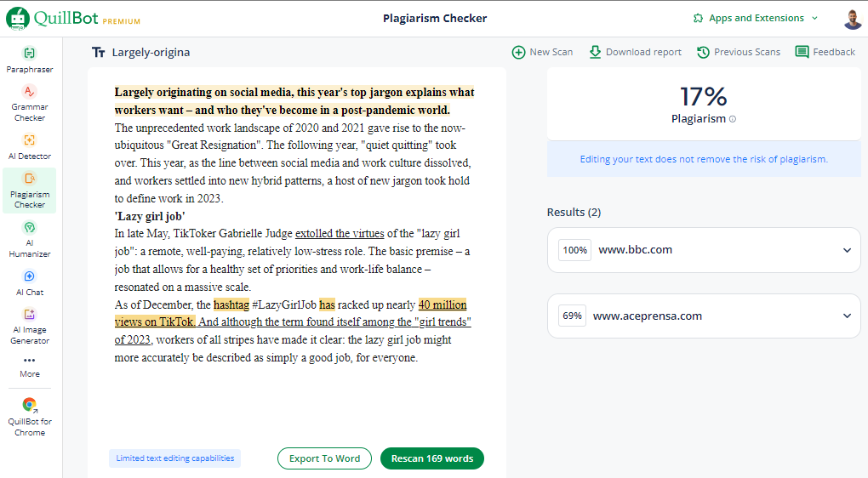Expand the www.bbc.com result
The image size is (868, 478).
(847, 250)
